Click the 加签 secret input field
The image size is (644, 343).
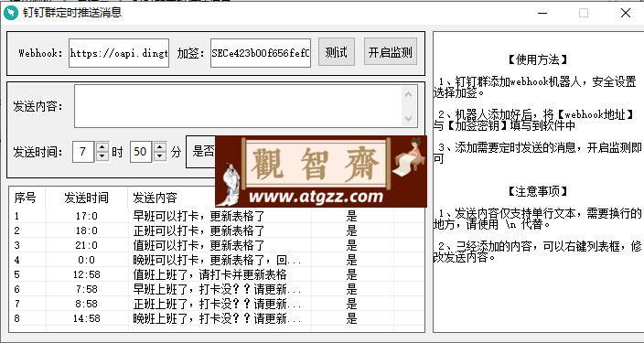point(261,53)
